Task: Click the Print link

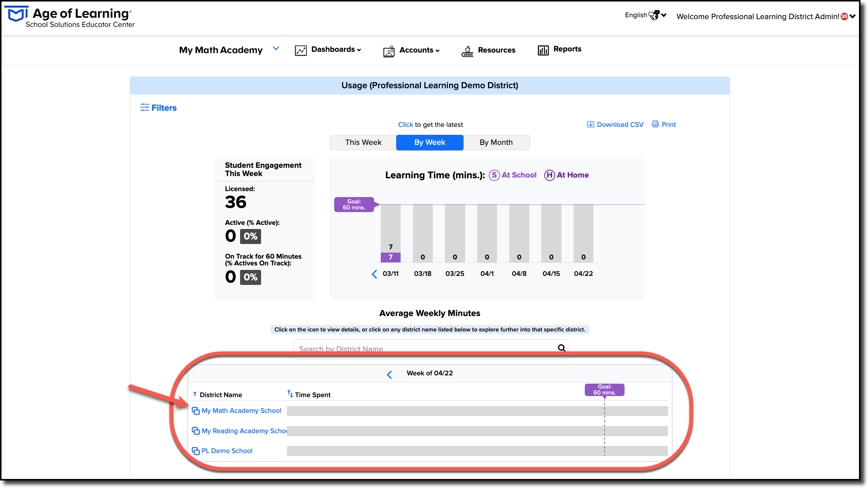Action: click(668, 125)
